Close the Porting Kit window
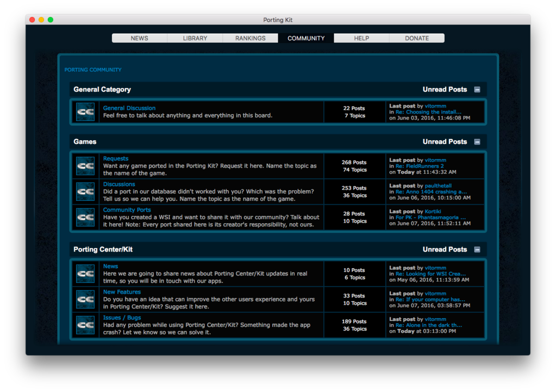 click(32, 20)
